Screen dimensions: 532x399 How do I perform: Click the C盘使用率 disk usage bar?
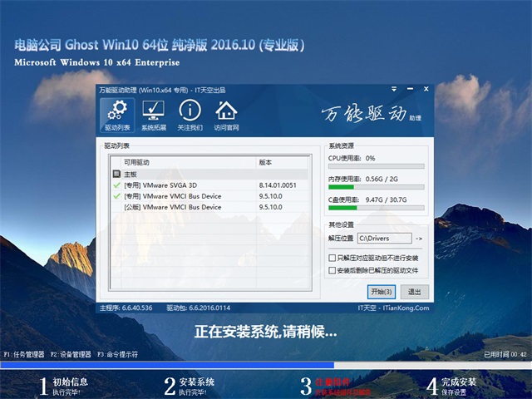point(377,208)
